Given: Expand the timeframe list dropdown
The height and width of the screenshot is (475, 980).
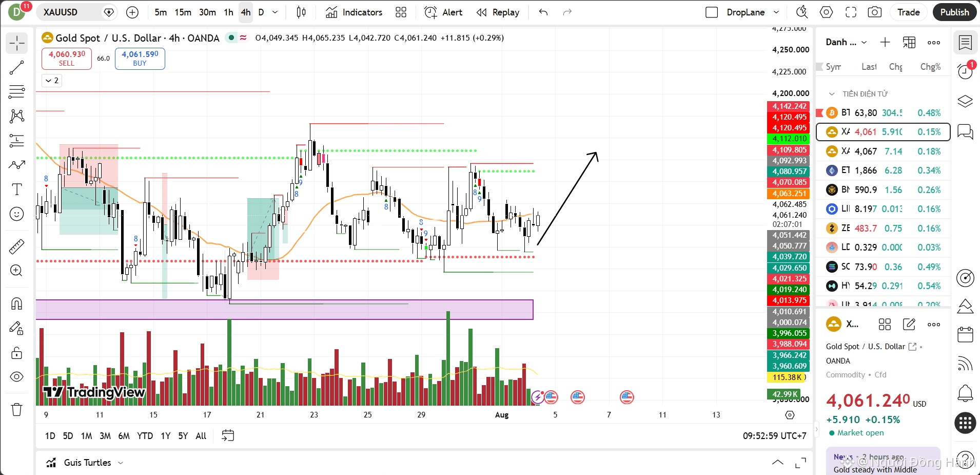Looking at the screenshot, I should [x=275, y=12].
